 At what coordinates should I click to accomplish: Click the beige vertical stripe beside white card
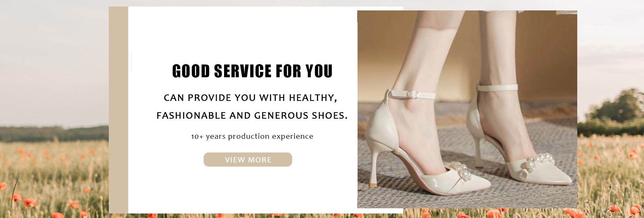pyautogui.click(x=118, y=110)
